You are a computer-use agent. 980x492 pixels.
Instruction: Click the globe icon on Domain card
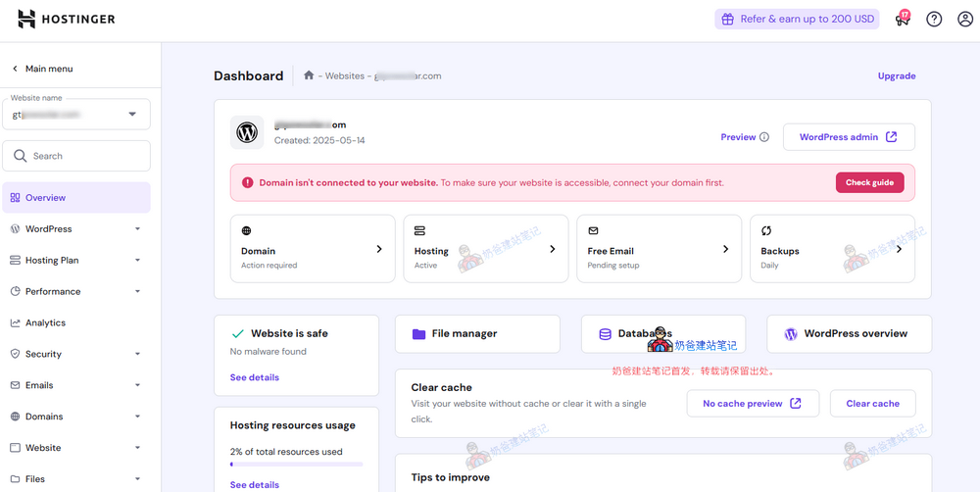(x=246, y=230)
